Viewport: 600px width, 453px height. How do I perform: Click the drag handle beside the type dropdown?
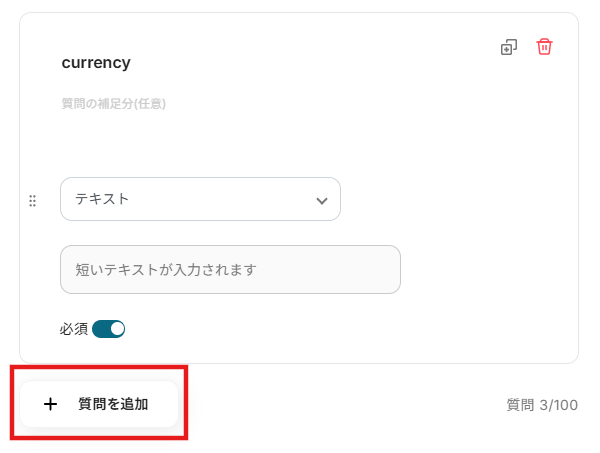tap(32, 201)
